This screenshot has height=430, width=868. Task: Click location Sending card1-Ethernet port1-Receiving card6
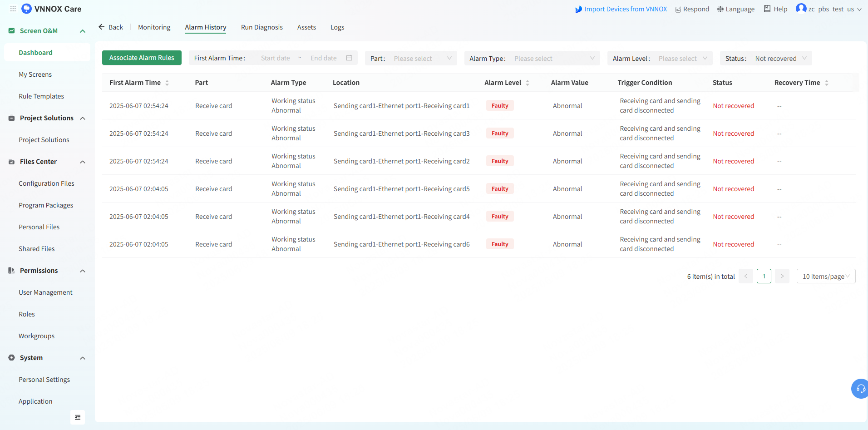pos(402,244)
